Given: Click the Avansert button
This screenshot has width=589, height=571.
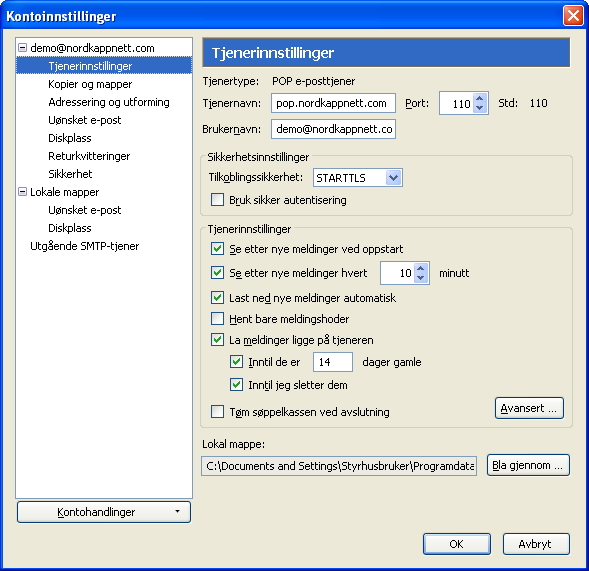Looking at the screenshot, I should 529,408.
